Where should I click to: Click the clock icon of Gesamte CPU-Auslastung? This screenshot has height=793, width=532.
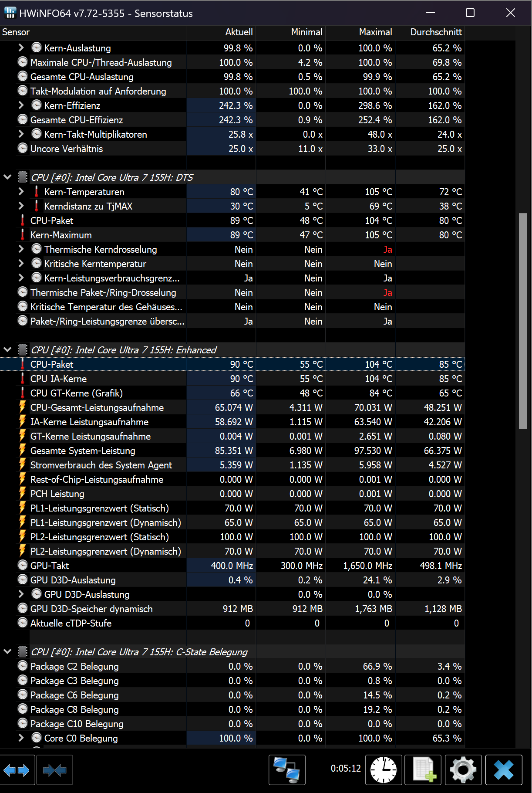[23, 77]
